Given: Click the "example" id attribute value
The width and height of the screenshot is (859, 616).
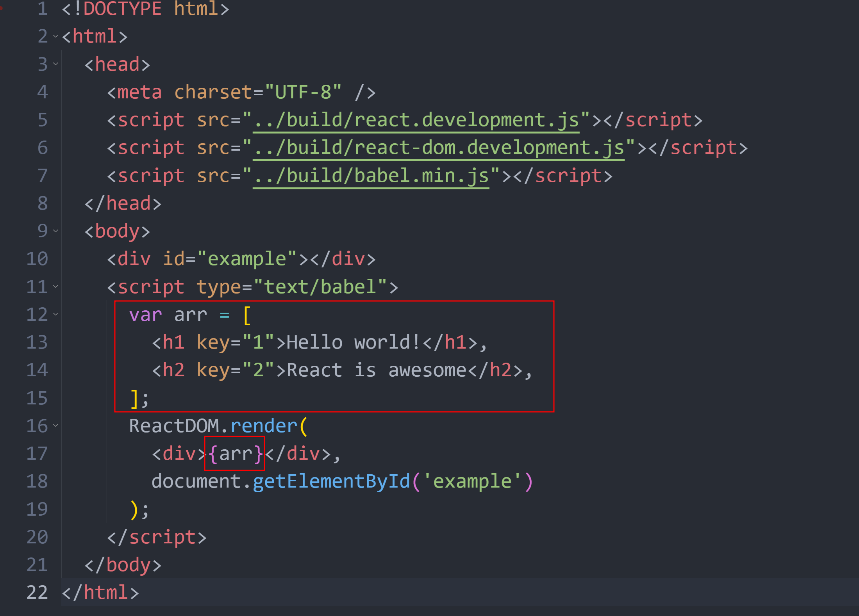Looking at the screenshot, I should [247, 259].
